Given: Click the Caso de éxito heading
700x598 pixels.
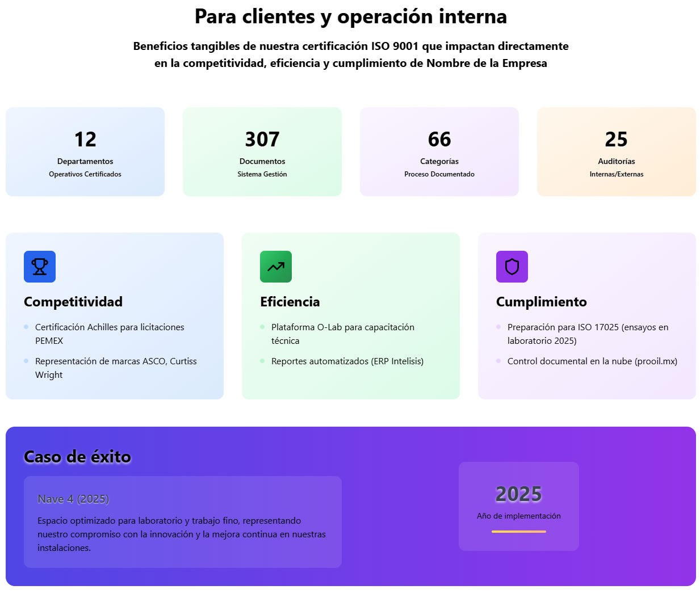Looking at the screenshot, I should tap(78, 457).
